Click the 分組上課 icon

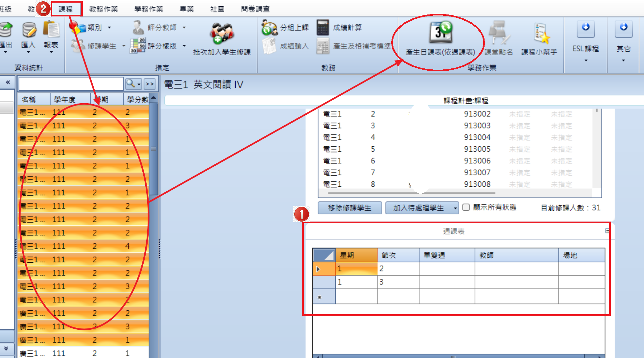270,28
